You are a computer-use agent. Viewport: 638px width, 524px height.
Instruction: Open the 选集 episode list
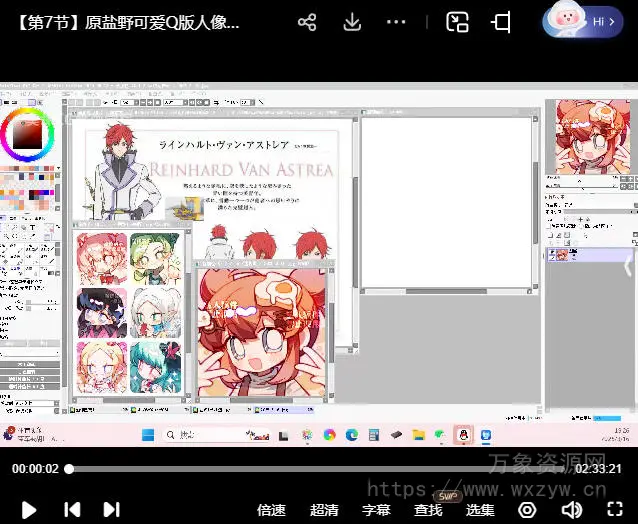[x=480, y=510]
